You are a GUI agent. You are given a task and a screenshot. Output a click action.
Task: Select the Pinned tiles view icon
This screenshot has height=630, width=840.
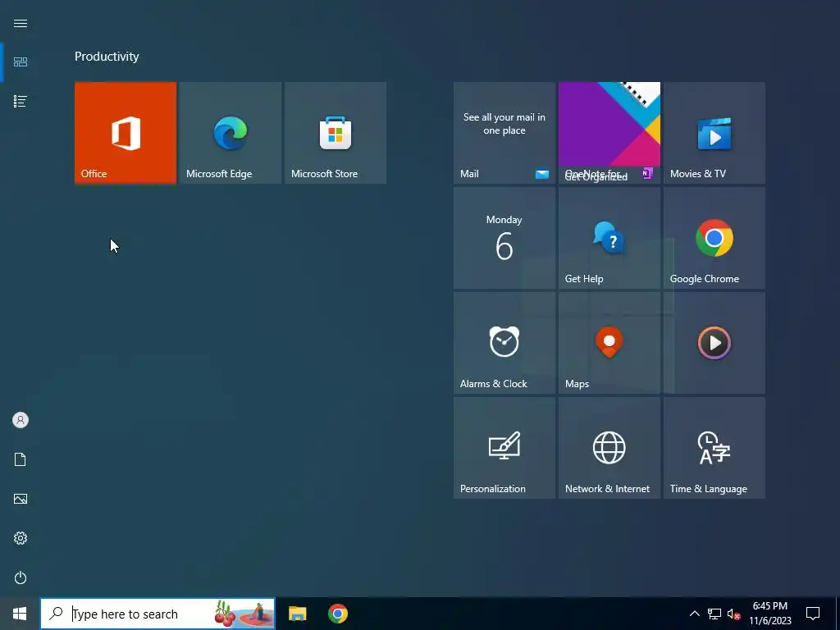click(21, 62)
